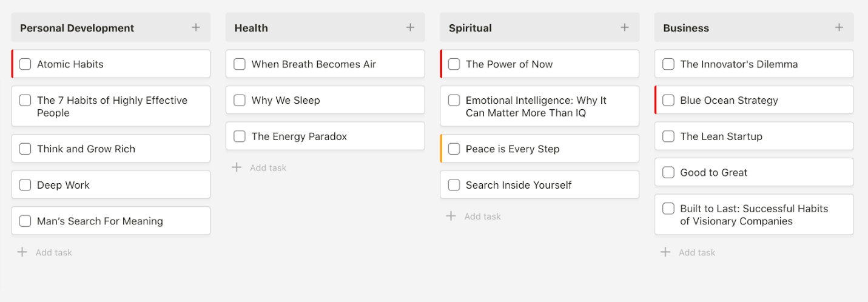Select the Health column title
The height and width of the screenshot is (302, 868).
click(251, 28)
